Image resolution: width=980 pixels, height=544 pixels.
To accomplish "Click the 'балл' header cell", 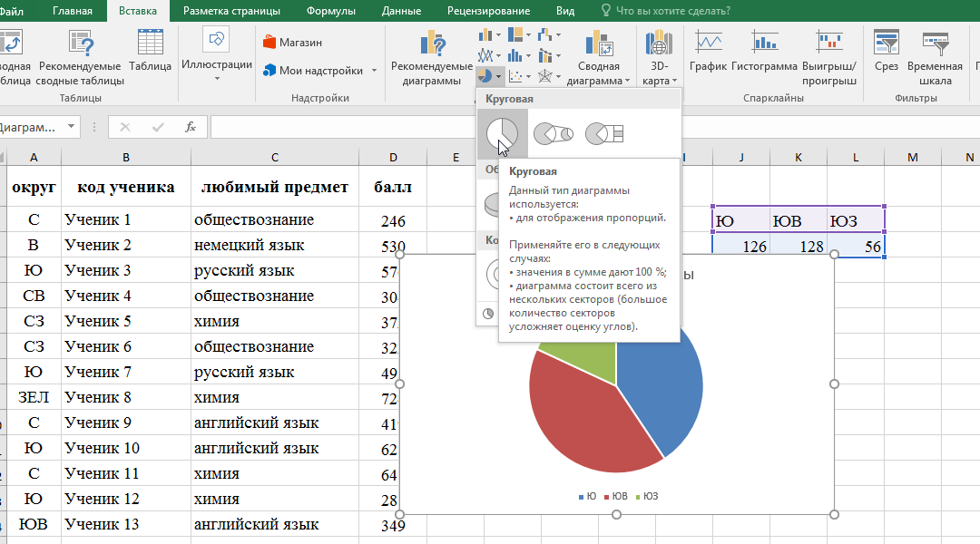I will coord(393,187).
